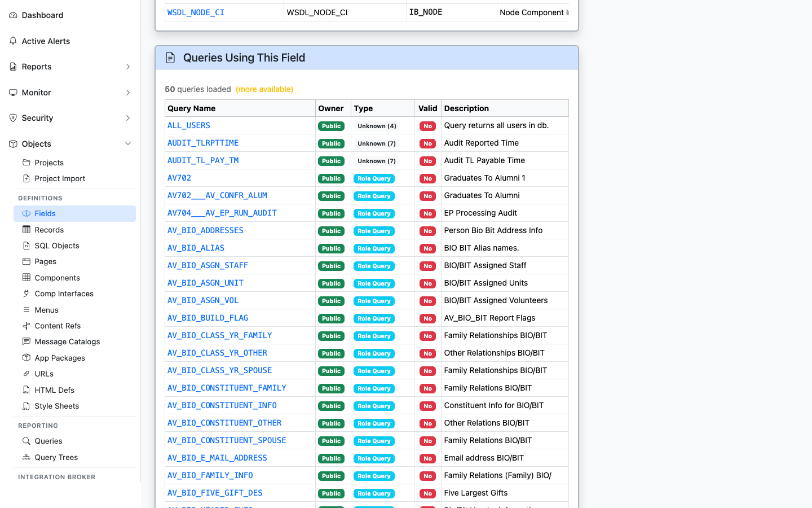
Task: Click the Owner column header
Action: (x=333, y=108)
